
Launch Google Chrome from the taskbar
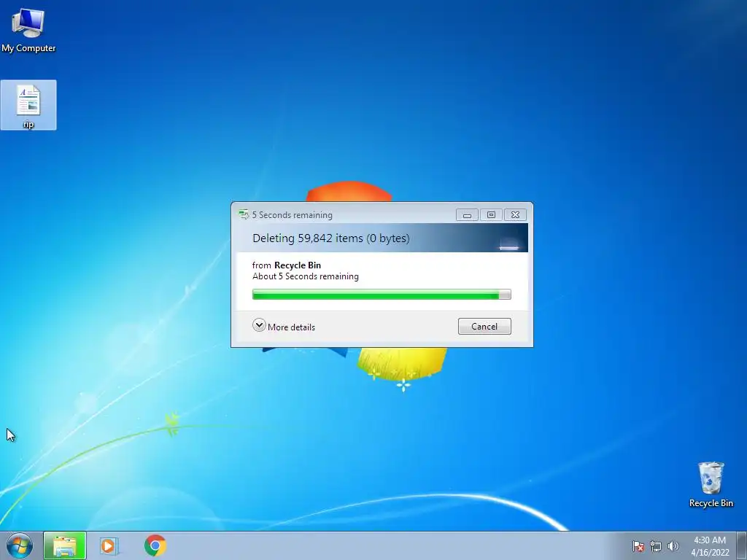pos(155,545)
